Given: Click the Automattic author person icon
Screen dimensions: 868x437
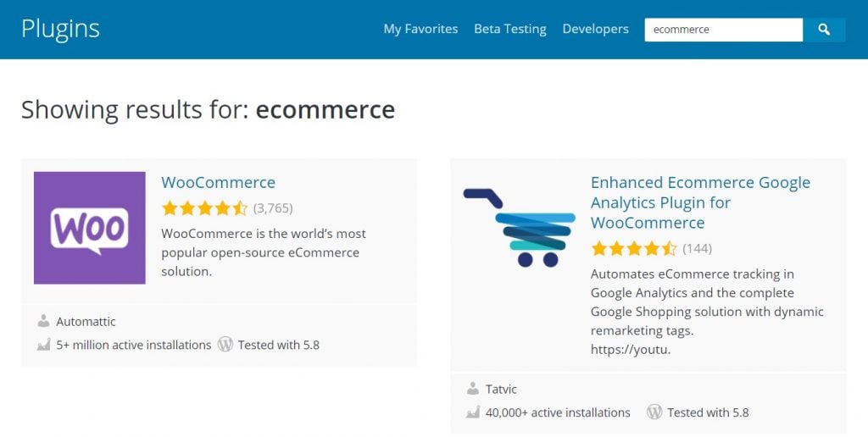Looking at the screenshot, I should [44, 322].
